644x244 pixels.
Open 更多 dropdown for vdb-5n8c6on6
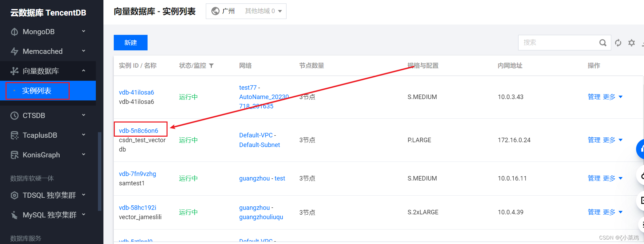tap(613, 140)
